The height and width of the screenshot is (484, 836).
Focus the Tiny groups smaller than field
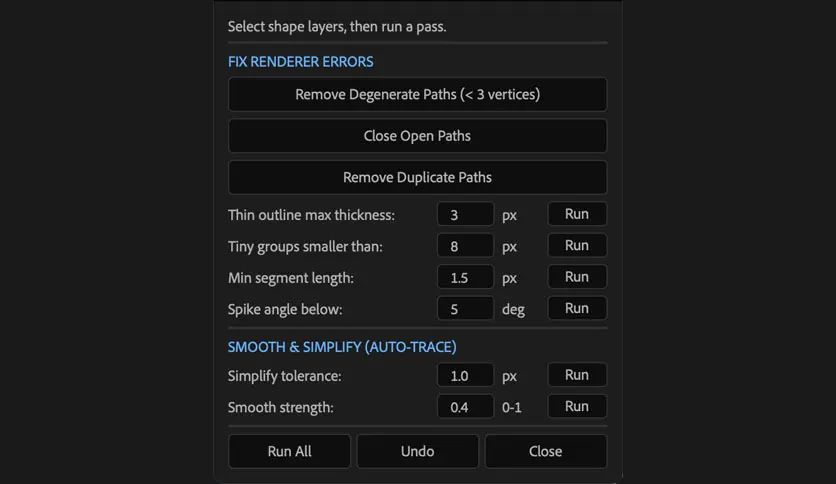465,246
